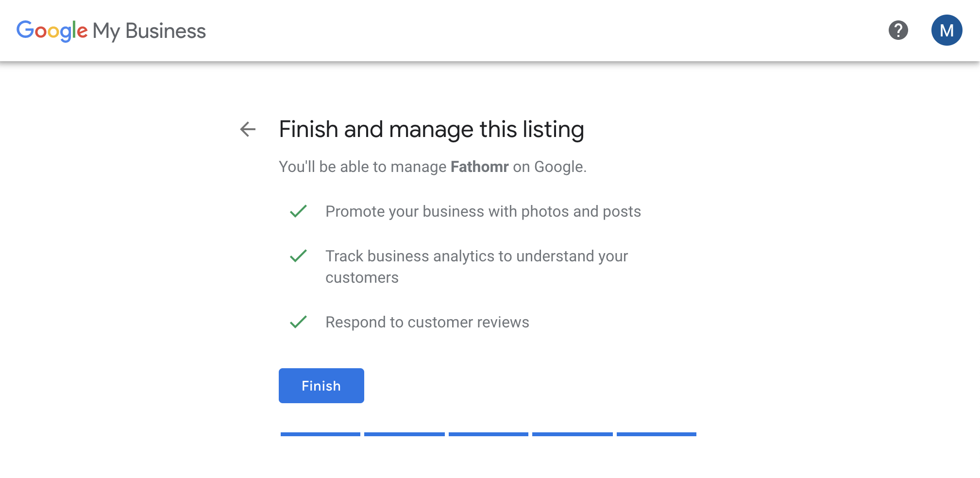
Task: Click the Finish button
Action: [x=321, y=386]
